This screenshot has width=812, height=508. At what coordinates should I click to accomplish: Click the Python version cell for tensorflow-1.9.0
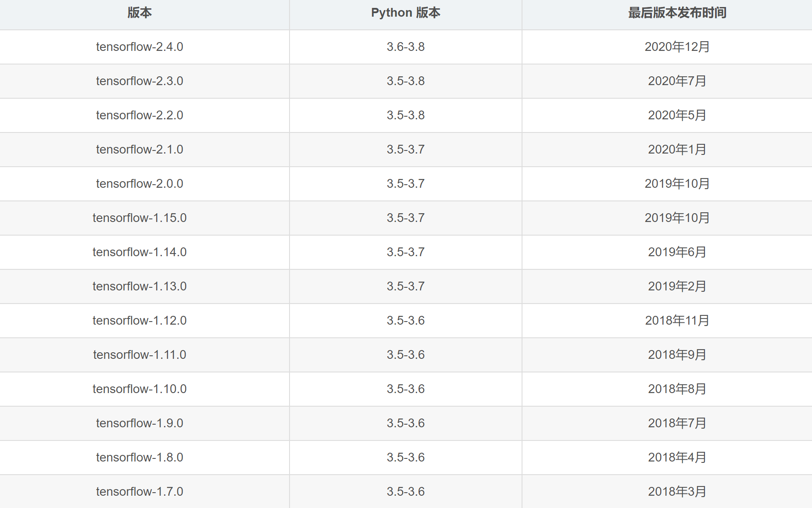pyautogui.click(x=404, y=423)
